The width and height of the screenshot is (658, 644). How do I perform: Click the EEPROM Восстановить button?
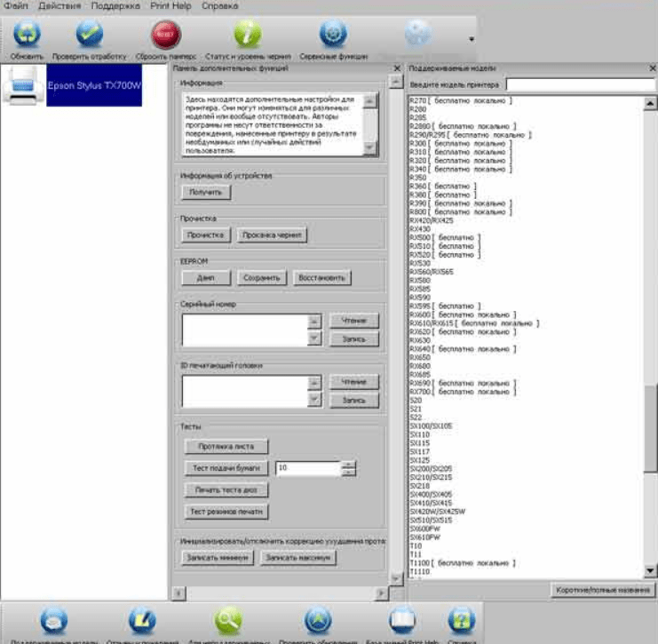point(321,278)
